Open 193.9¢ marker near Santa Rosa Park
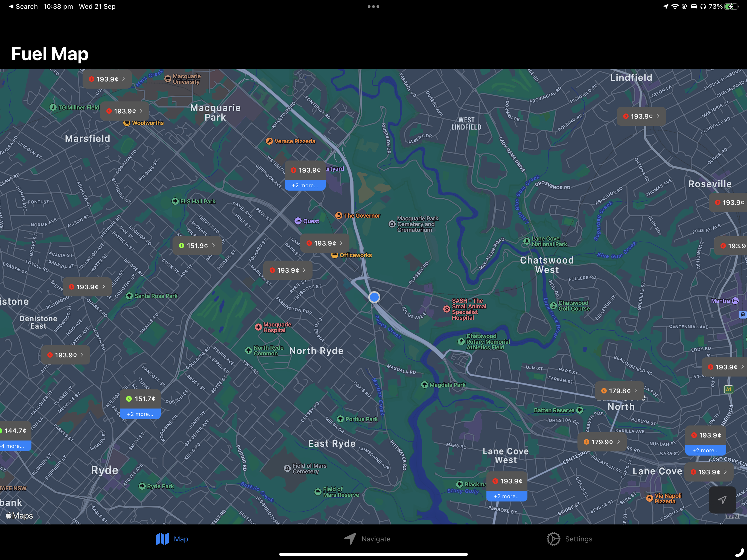 click(87, 287)
